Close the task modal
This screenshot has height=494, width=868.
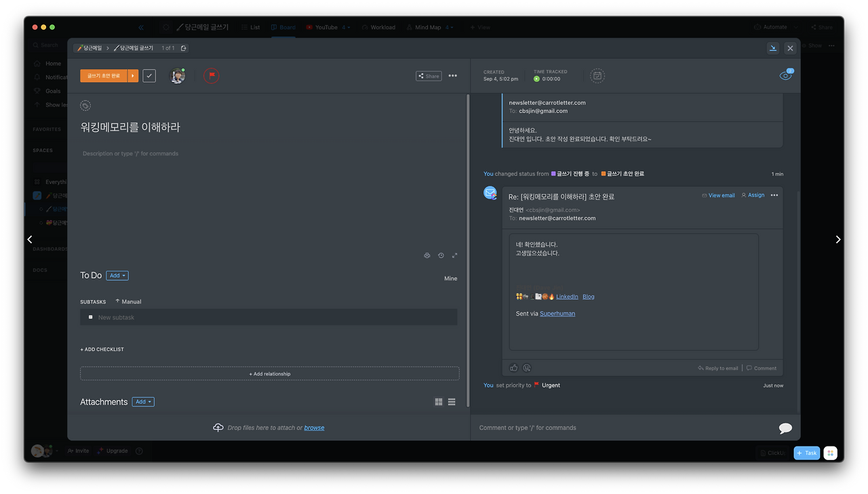(790, 48)
